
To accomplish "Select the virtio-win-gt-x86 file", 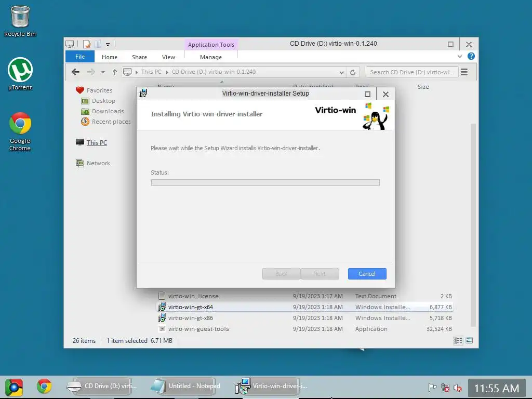I will 304,318.
